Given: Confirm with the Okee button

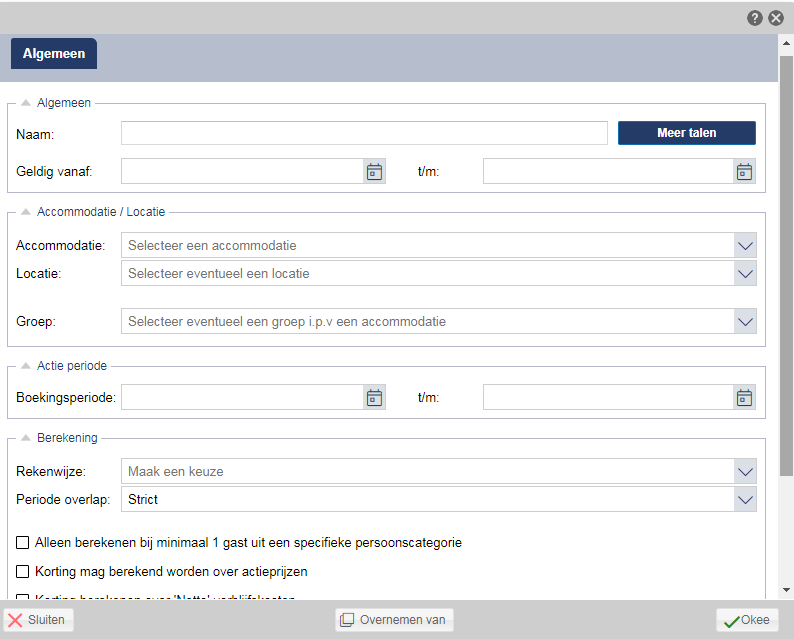Looking at the screenshot, I should coord(747,620).
